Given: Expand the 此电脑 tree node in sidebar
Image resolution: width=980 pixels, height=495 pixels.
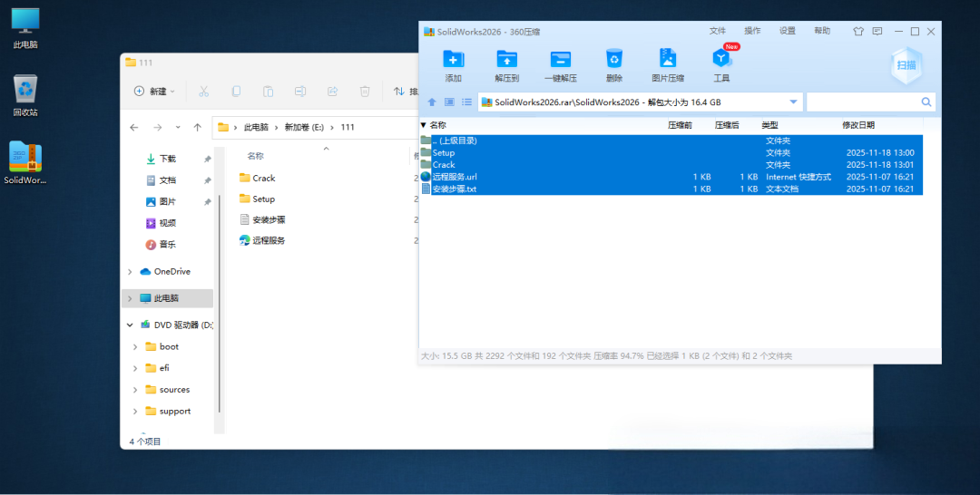Looking at the screenshot, I should (130, 298).
